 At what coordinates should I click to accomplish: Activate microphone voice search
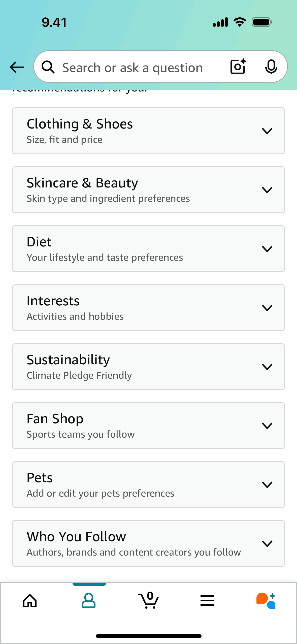(x=271, y=67)
